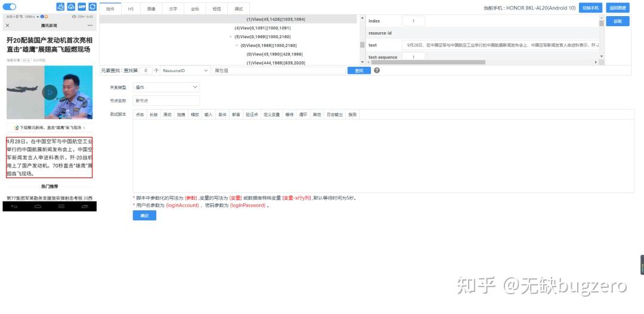Click the blue 查找 button

tap(359, 70)
